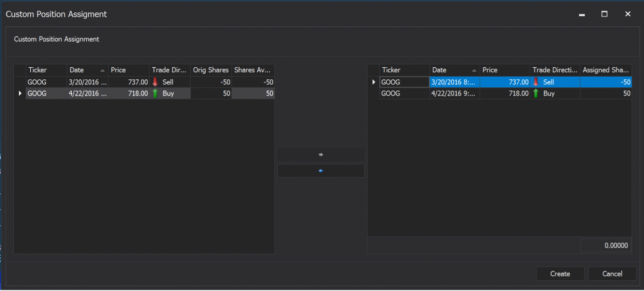This screenshot has width=644, height=291.
Task: Click Shares Available cell showing 50
Action: pos(253,94)
